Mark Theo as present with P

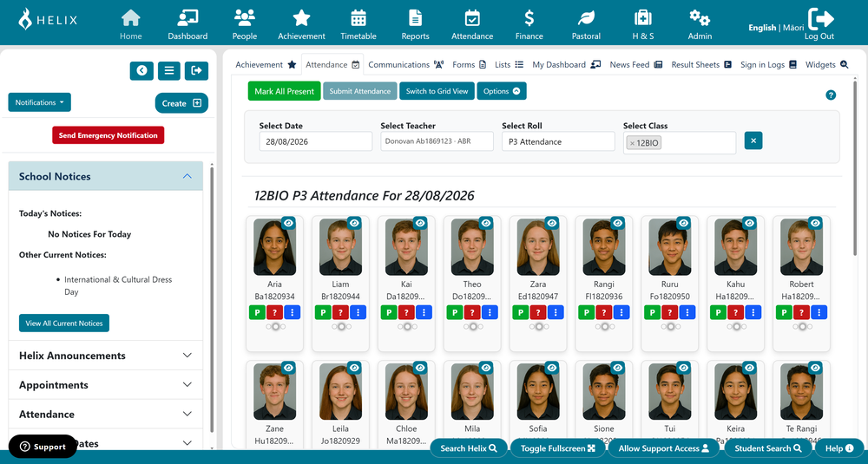455,312
